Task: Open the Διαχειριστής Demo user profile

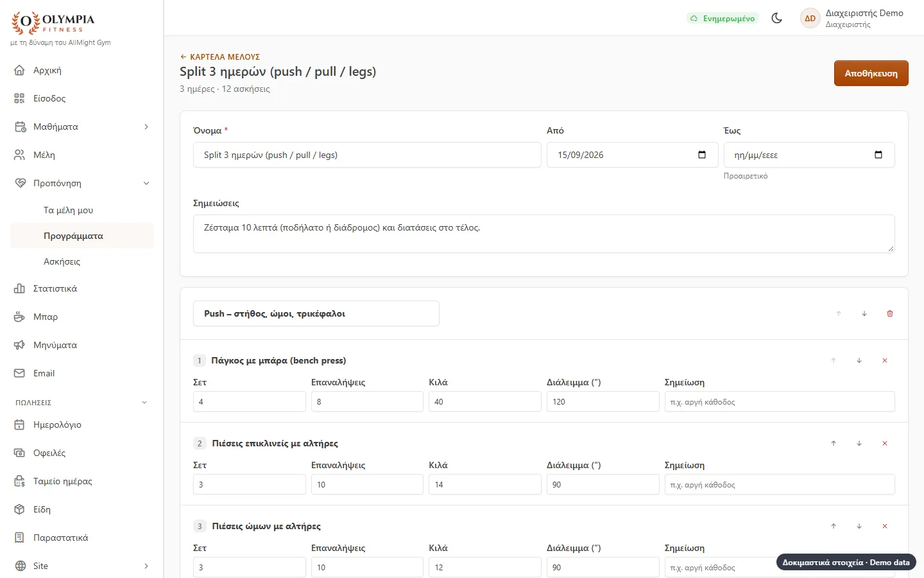Action: coord(852,18)
